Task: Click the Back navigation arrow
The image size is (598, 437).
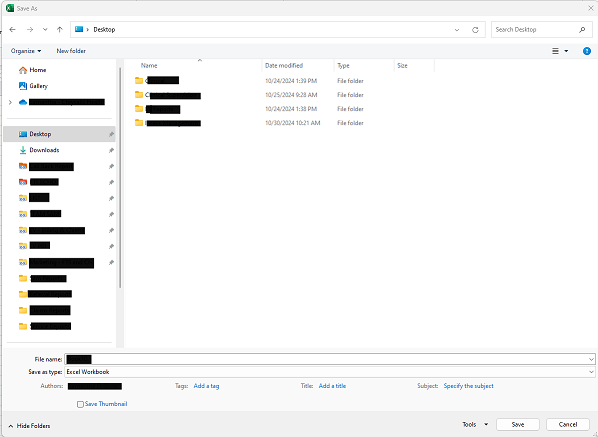Action: tap(13, 29)
